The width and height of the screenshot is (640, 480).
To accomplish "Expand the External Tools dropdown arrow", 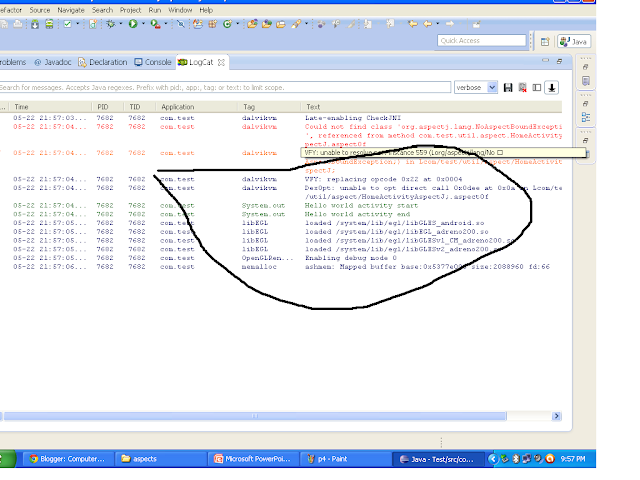I will [166, 24].
